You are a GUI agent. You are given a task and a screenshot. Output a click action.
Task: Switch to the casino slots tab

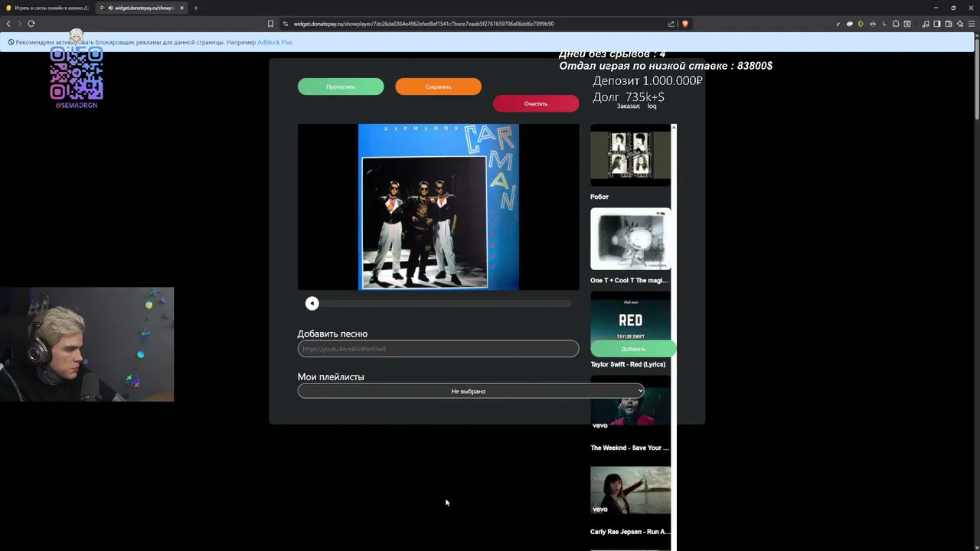click(47, 8)
